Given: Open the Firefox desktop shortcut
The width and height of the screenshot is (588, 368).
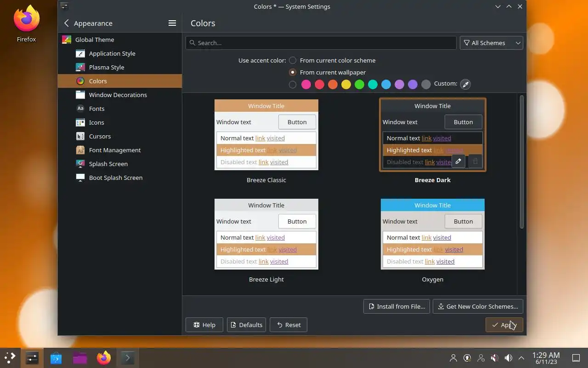Looking at the screenshot, I should click(27, 24).
